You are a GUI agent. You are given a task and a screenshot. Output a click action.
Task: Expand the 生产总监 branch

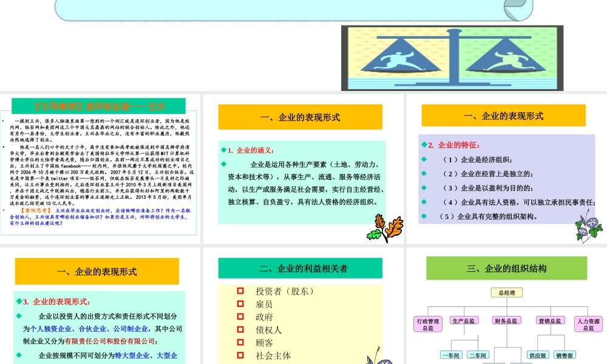click(x=464, y=320)
